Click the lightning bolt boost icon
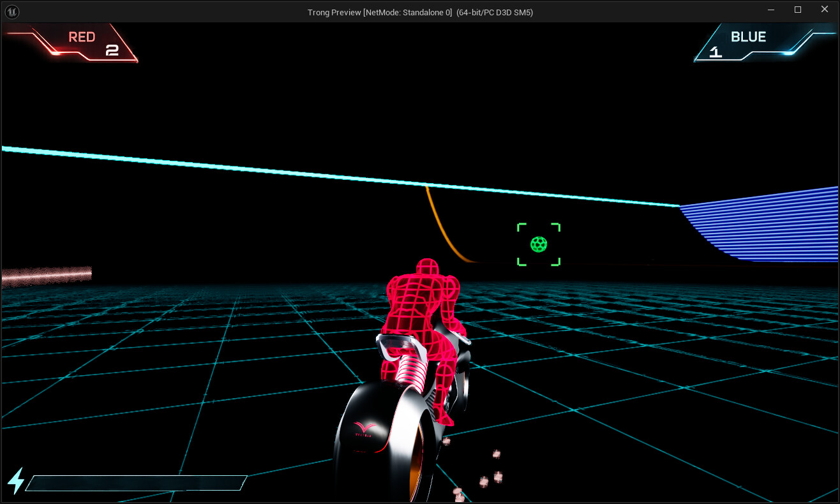 pos(16,481)
